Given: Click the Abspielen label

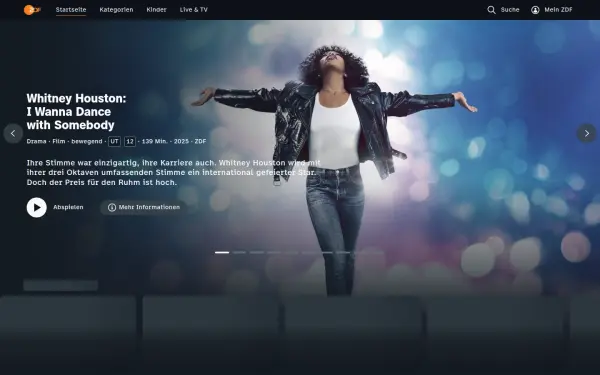Looking at the screenshot, I should [x=68, y=207].
